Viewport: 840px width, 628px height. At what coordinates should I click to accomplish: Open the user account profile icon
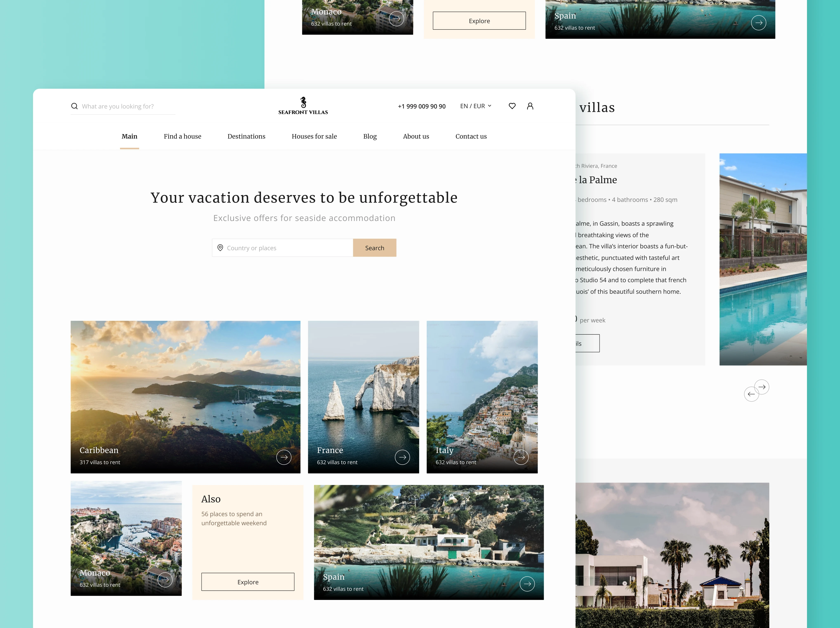530,106
